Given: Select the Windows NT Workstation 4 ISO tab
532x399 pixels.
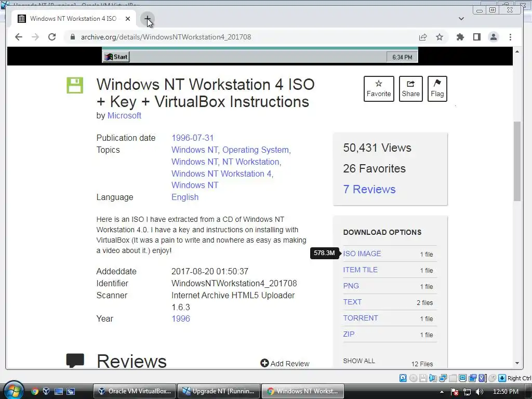Looking at the screenshot, I should (x=73, y=19).
